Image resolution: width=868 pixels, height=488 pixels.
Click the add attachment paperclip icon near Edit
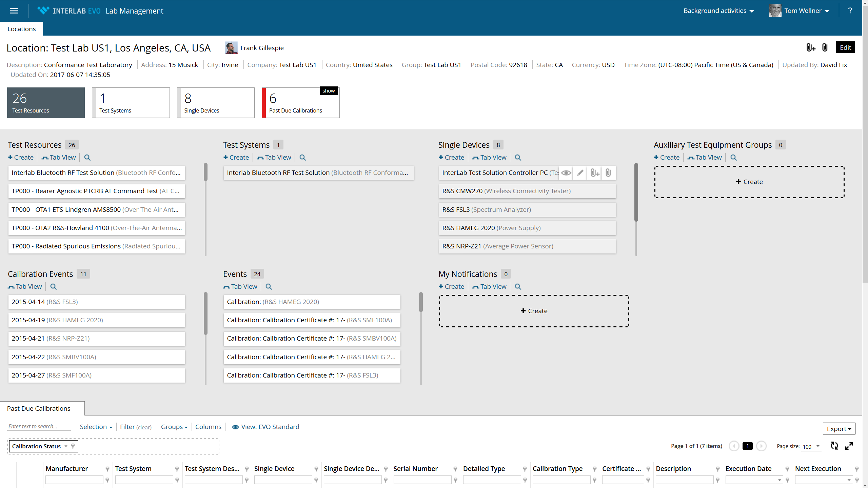click(810, 47)
